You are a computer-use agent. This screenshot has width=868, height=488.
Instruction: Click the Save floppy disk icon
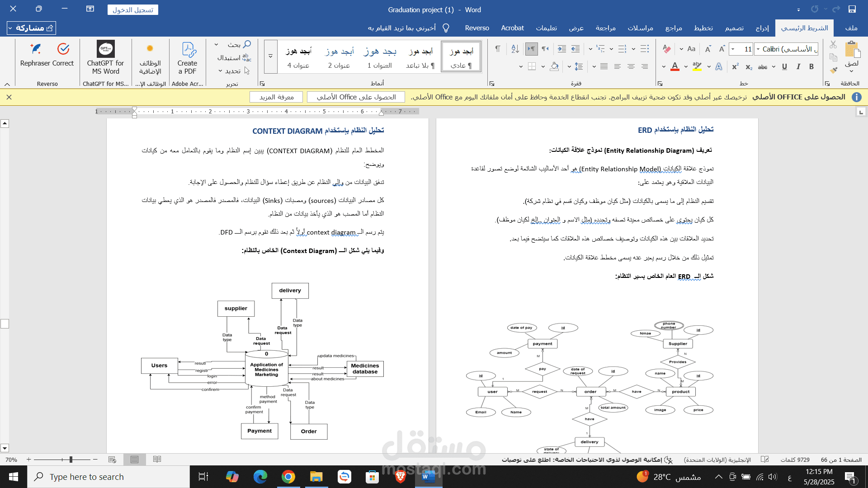pos(852,9)
